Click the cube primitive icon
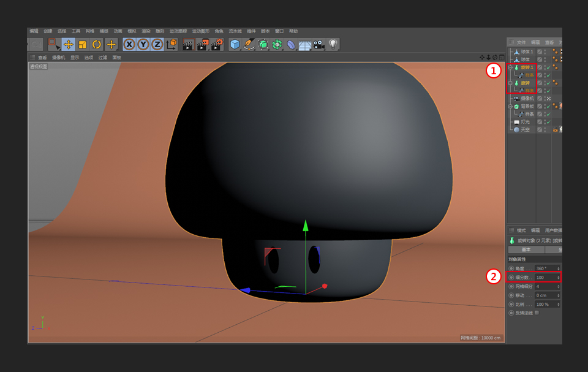 tap(235, 44)
